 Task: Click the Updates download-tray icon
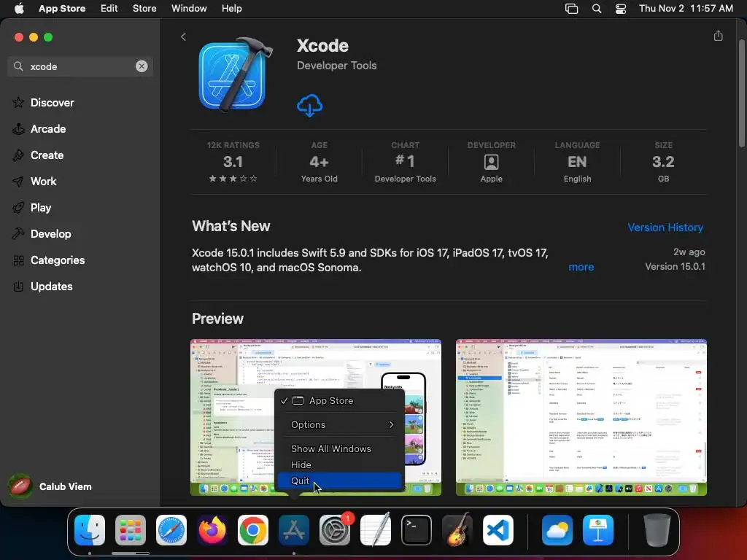(x=18, y=286)
